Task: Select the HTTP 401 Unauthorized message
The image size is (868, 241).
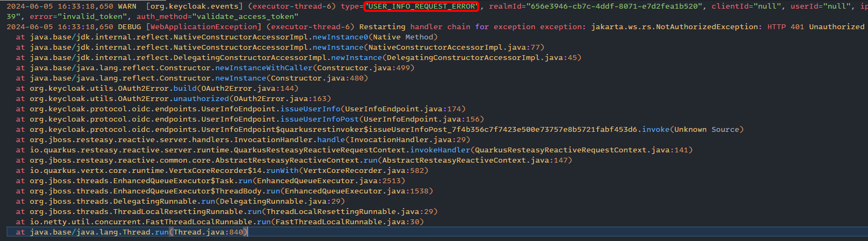Action: click(816, 26)
